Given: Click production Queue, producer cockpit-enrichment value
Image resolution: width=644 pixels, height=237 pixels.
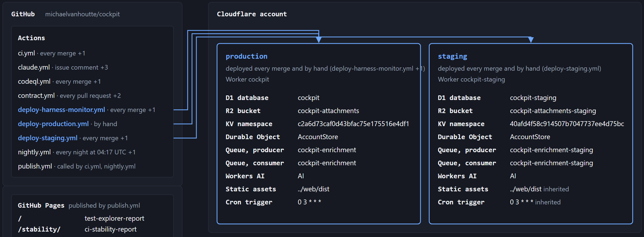Looking at the screenshot, I should pyautogui.click(x=327, y=150).
